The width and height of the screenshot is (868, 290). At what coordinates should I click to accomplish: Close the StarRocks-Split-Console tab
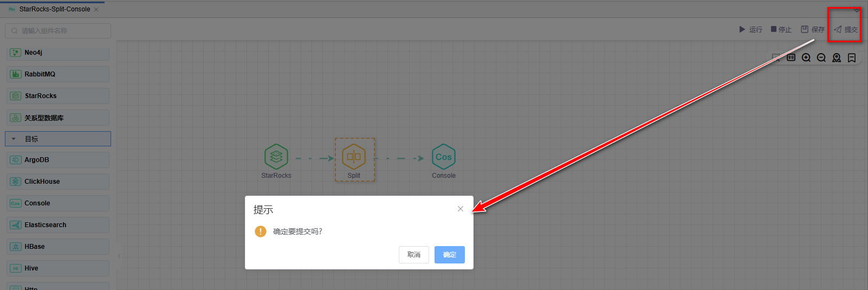96,9
